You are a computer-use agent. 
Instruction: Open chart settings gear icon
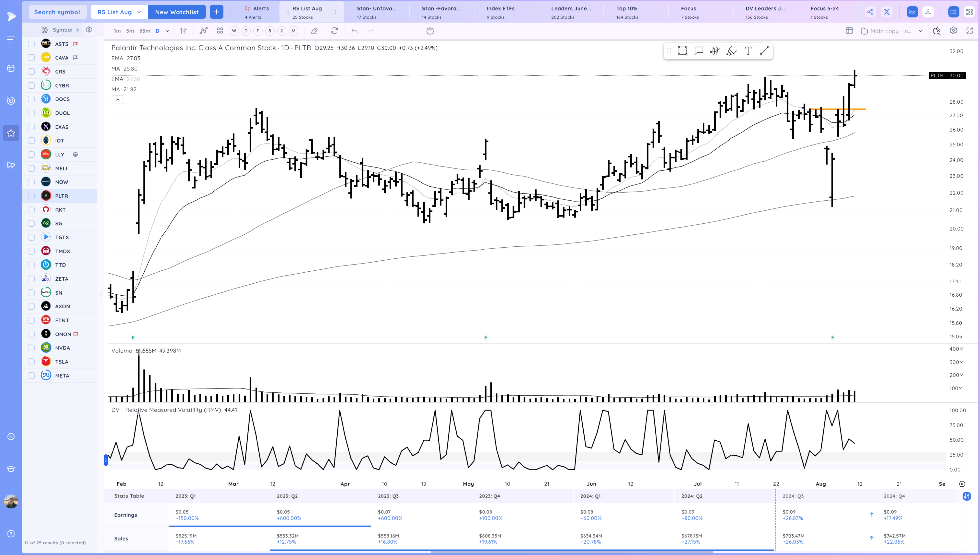(953, 31)
